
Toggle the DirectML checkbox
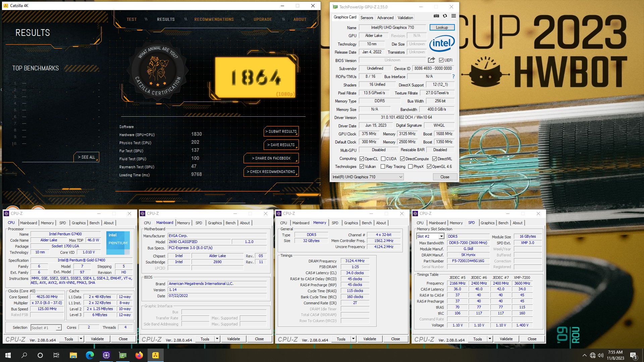click(x=434, y=159)
